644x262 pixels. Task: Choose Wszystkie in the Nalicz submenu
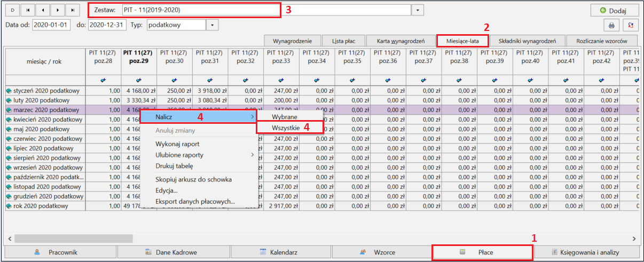(x=290, y=127)
